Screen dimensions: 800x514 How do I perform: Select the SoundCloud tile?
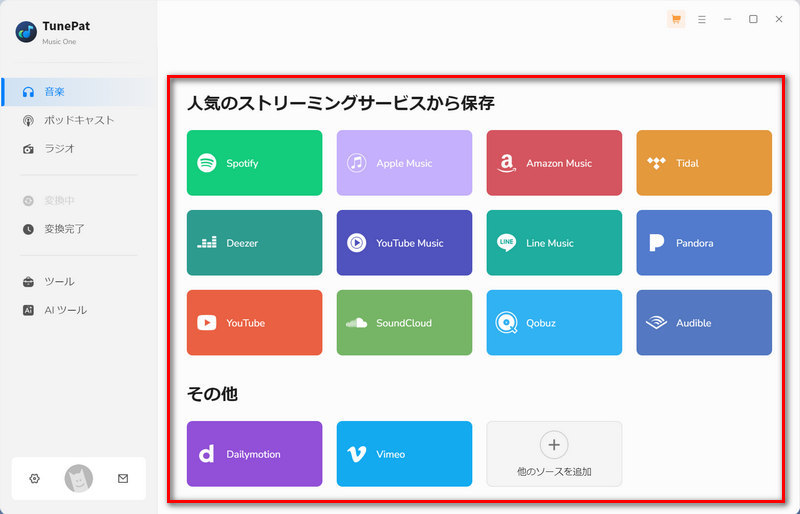[404, 323]
